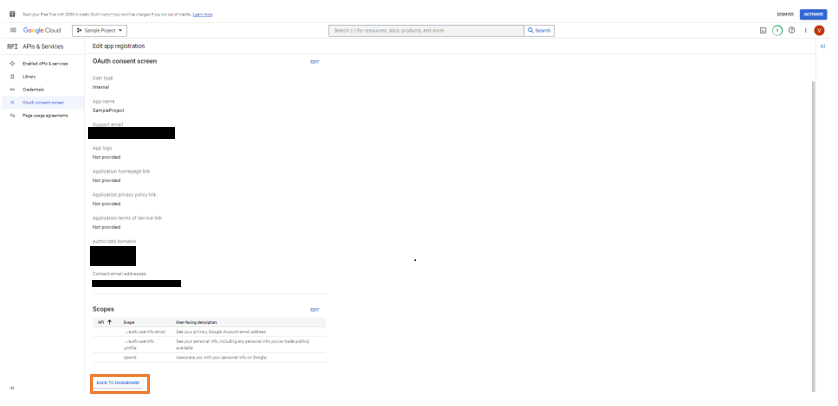Click the resources search input field
The image size is (838, 406).
(426, 31)
